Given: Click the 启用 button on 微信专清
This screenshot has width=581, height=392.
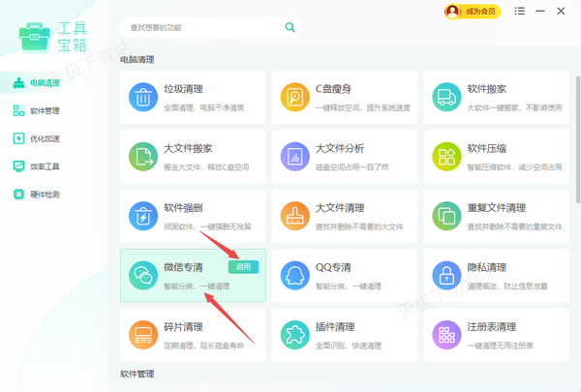Looking at the screenshot, I should [243, 267].
